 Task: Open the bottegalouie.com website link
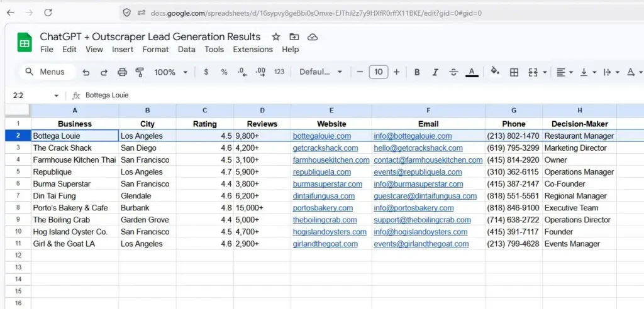point(321,136)
